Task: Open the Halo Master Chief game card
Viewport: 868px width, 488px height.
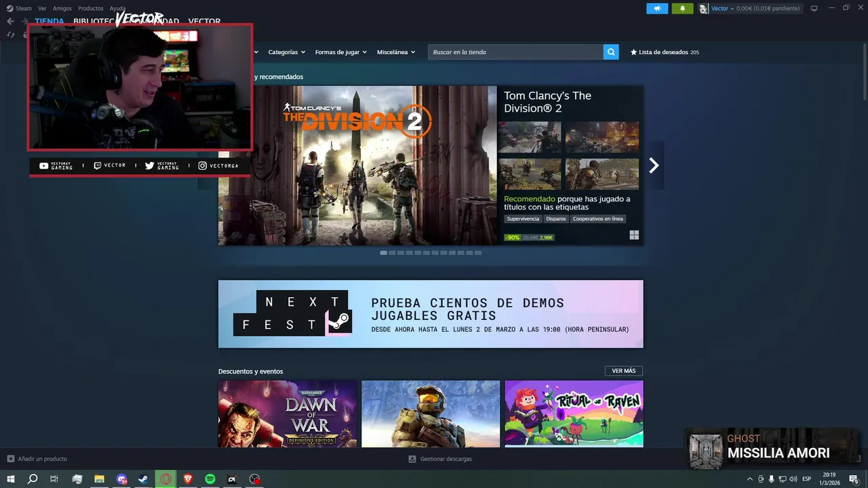Action: [x=431, y=413]
